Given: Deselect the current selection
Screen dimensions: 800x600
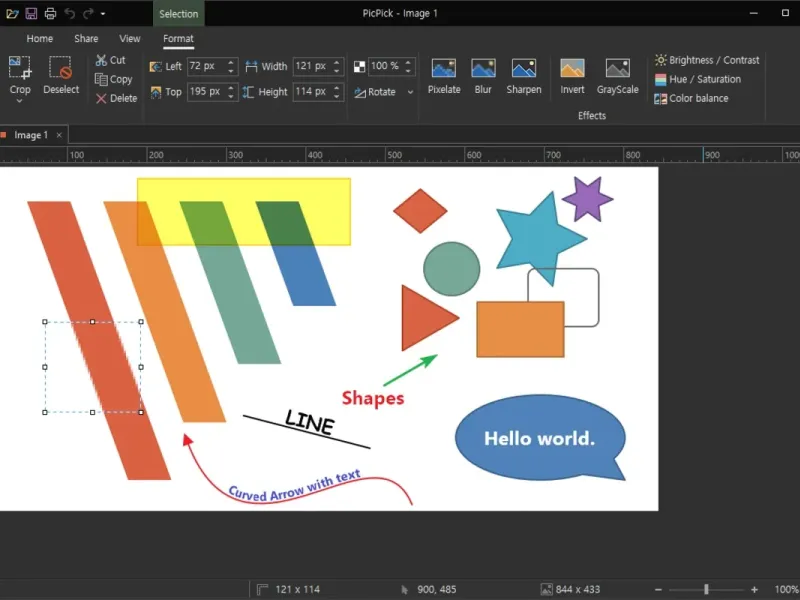Looking at the screenshot, I should [61, 68].
